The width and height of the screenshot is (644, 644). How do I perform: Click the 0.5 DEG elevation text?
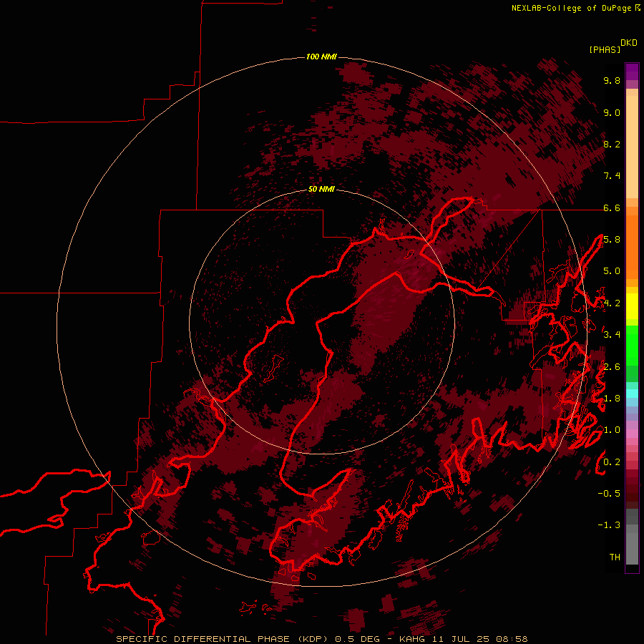(358, 639)
